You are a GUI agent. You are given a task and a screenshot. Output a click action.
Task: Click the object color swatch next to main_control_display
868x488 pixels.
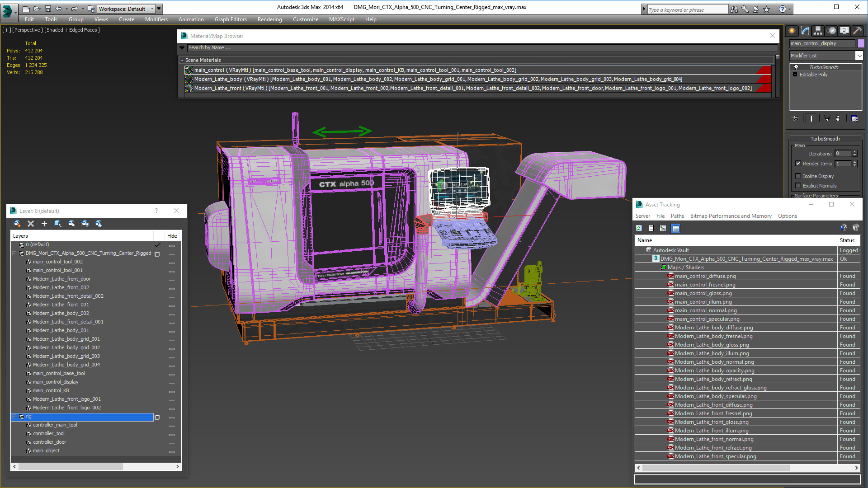(x=861, y=43)
